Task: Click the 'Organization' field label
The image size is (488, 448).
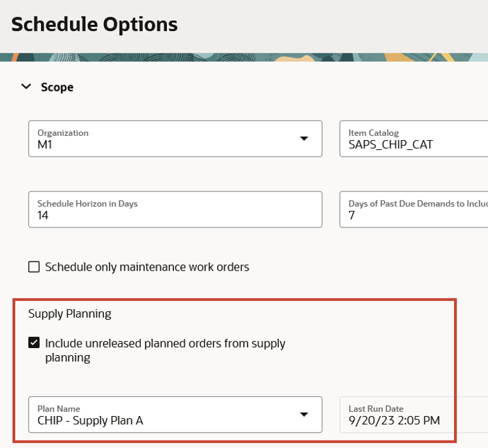Action: (63, 132)
